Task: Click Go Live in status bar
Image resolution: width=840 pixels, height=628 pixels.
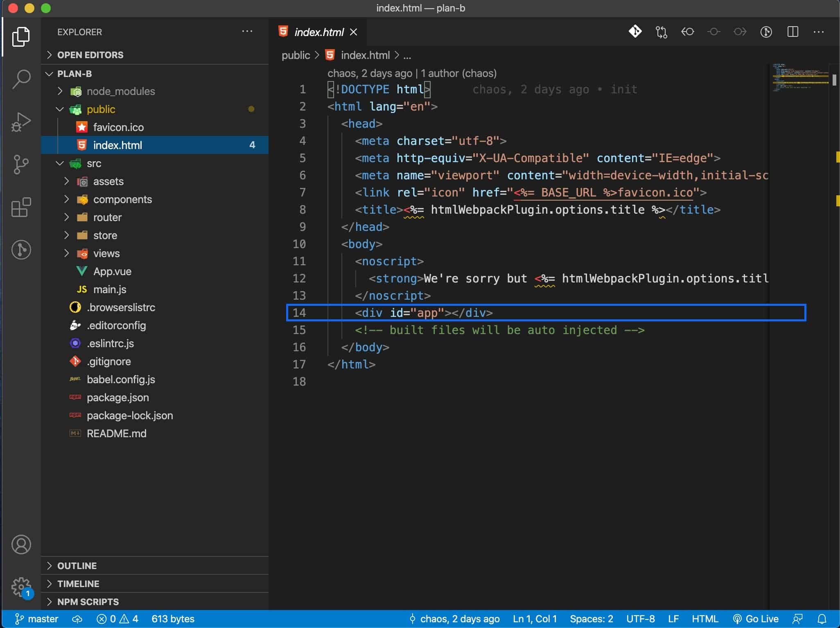Action: 756,619
